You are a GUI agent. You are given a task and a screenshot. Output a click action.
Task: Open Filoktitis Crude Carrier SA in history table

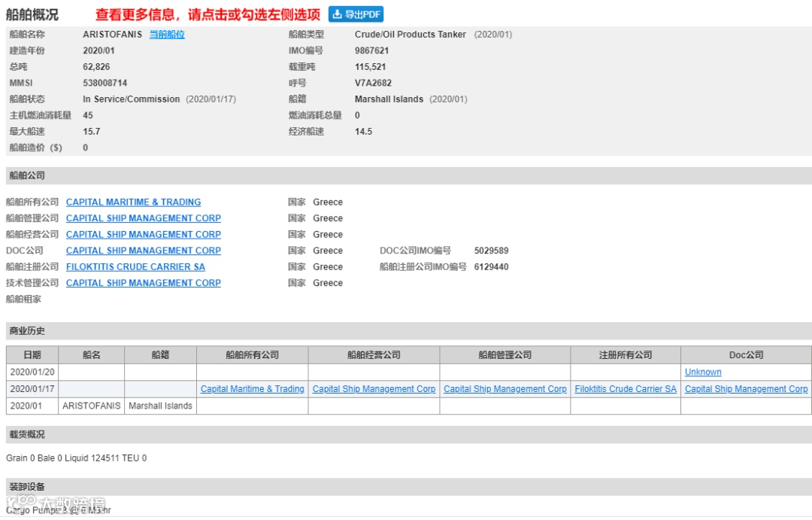[626, 389]
